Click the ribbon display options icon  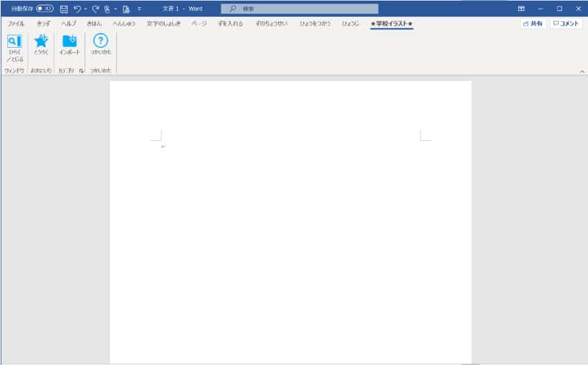(x=521, y=9)
